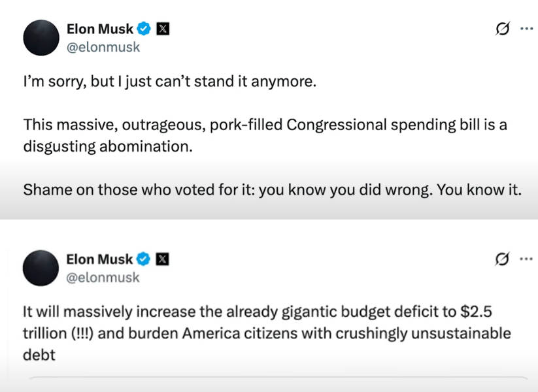Open the three-dot menu on the spending bill tweet
This screenshot has height=392, width=538.
click(x=527, y=29)
